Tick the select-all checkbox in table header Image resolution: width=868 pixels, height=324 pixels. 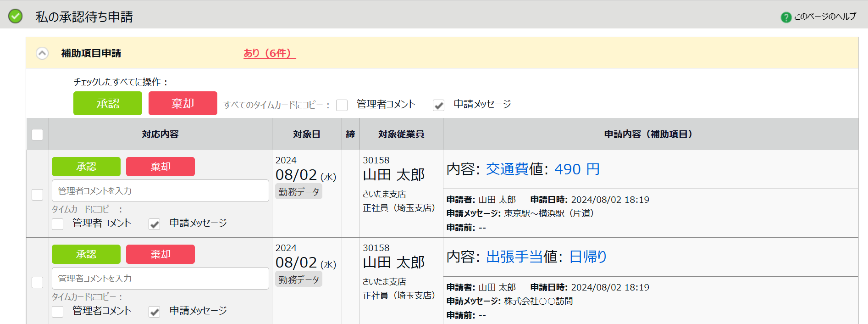[x=38, y=134]
